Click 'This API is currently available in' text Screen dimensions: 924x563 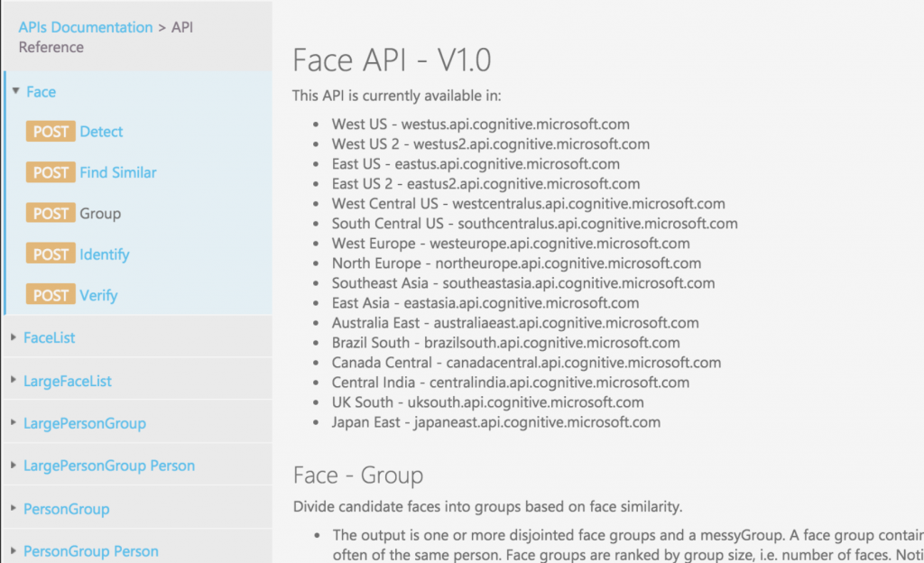tap(397, 96)
